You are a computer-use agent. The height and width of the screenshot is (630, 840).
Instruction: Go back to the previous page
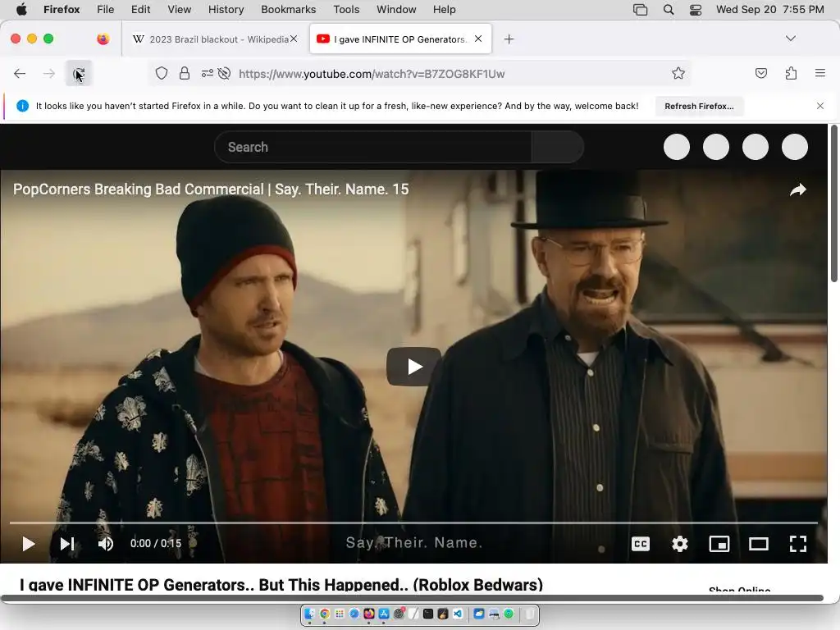[x=20, y=73]
